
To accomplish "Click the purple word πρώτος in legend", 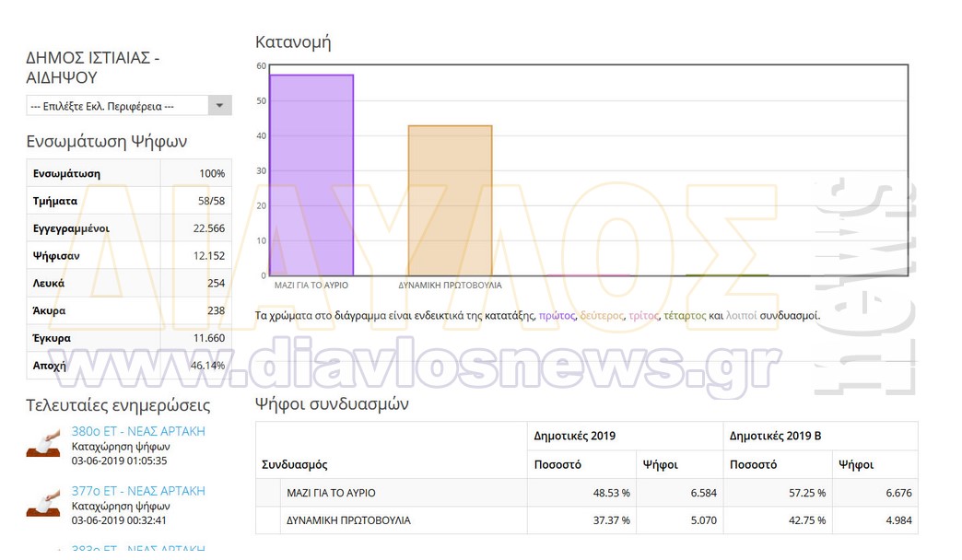I will (x=557, y=316).
